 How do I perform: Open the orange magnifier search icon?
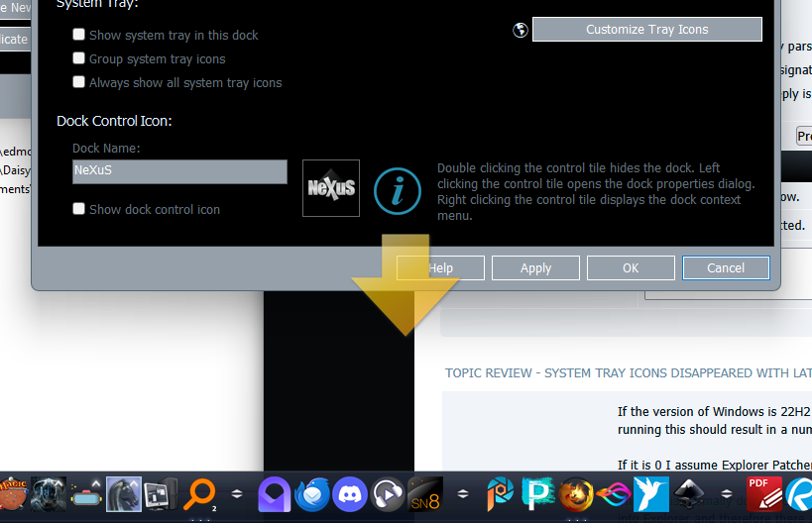200,494
